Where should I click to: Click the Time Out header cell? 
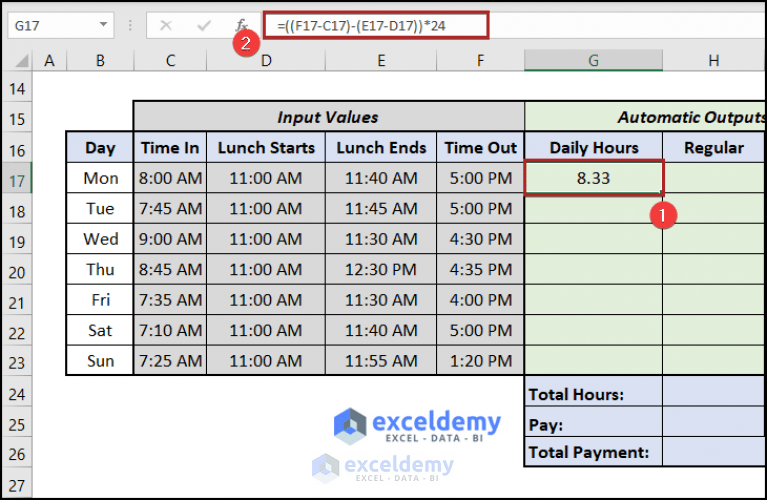[x=480, y=148]
